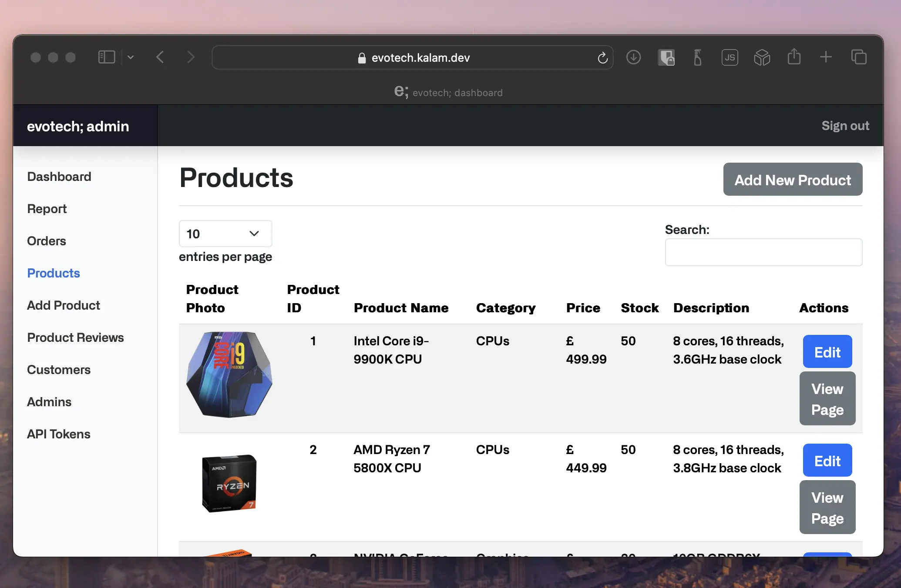Viewport: 901px width, 588px height.
Task: Click the 3.8GHz base clock description
Action: [727, 468]
